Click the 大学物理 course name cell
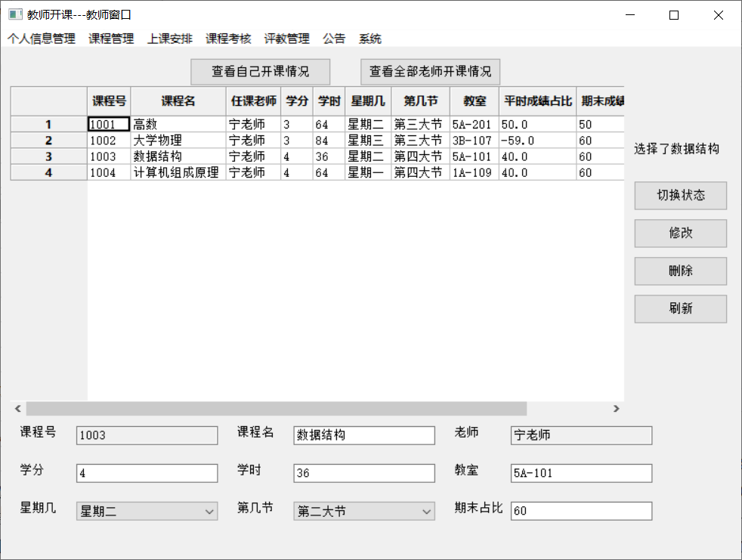Viewport: 742px width, 560px height. click(178, 141)
